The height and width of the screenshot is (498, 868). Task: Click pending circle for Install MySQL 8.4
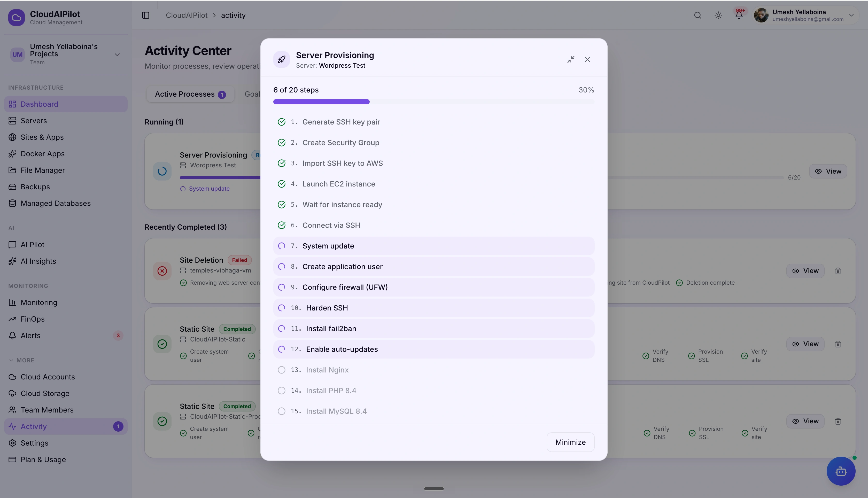[x=282, y=411]
